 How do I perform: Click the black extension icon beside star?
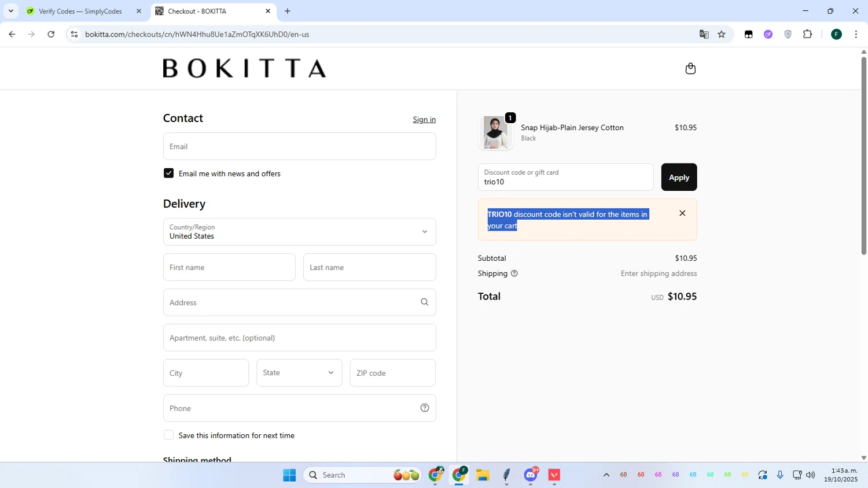pyautogui.click(x=748, y=34)
